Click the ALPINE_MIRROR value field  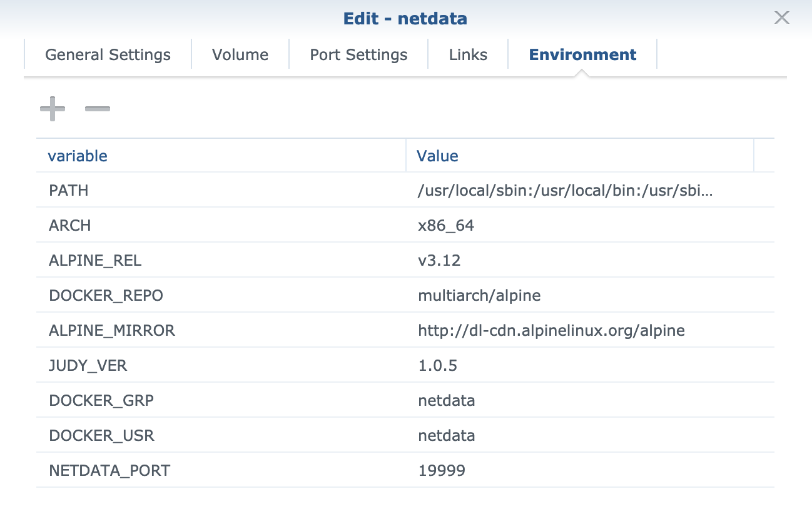click(551, 330)
